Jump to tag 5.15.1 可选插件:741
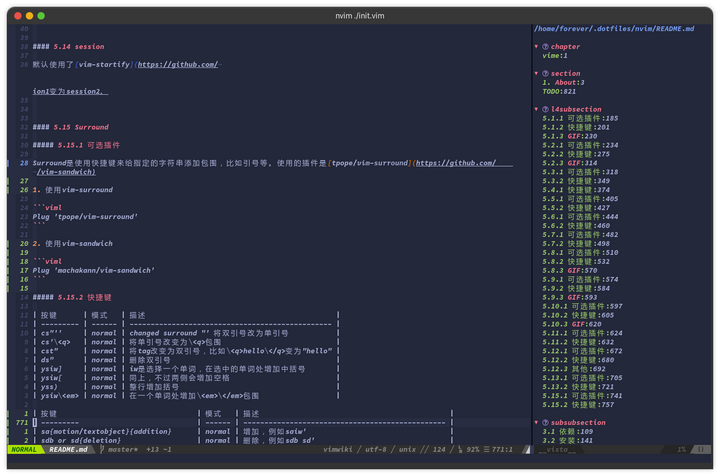Viewport: 720px width, 476px height. point(582,396)
